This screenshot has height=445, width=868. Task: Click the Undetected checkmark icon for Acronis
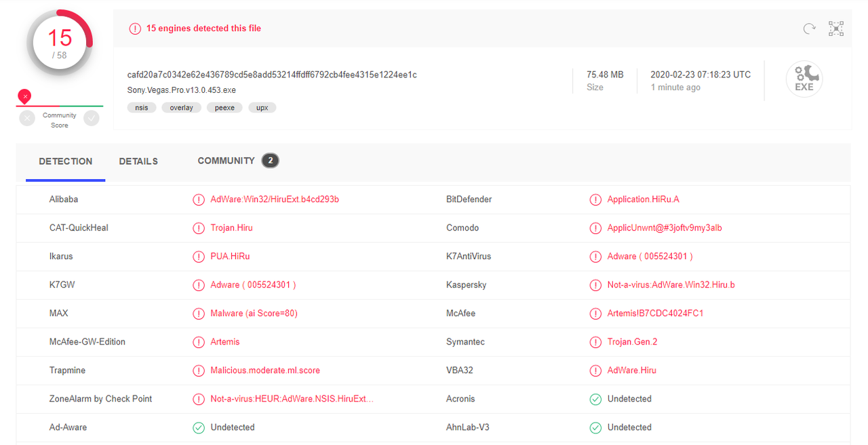tap(595, 399)
